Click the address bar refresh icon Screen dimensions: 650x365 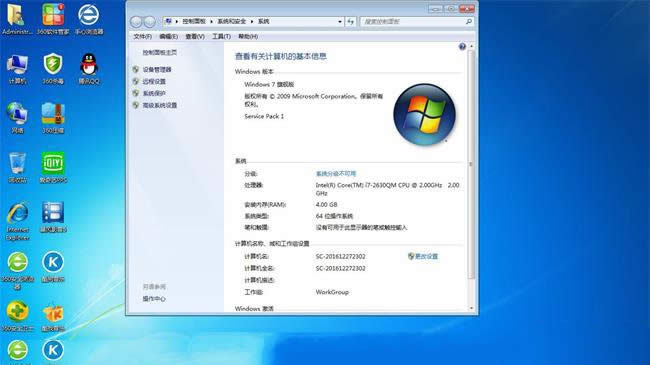click(x=351, y=22)
